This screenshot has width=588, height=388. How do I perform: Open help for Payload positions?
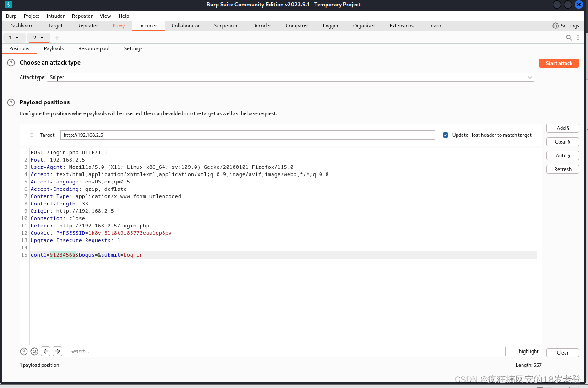click(x=11, y=102)
